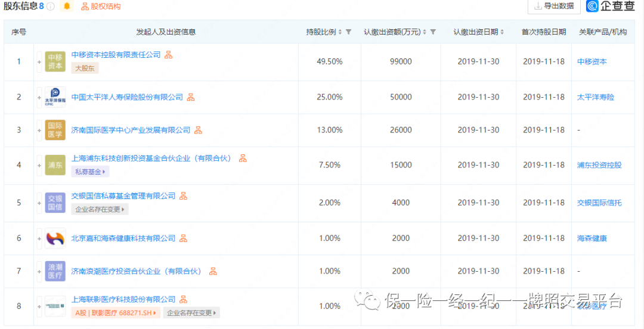Expand row 6 嘉和海森 plus toggle
The height and width of the screenshot is (329, 644).
(x=39, y=238)
